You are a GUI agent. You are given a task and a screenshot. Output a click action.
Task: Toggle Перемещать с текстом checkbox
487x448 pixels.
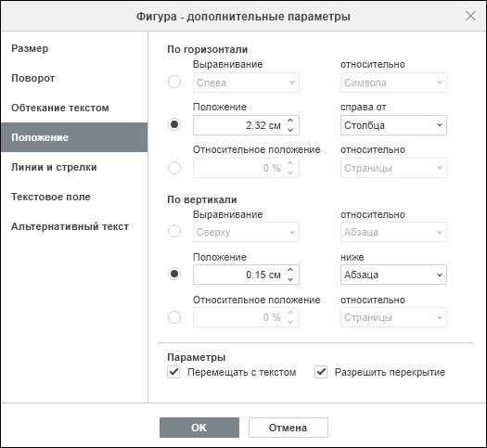pos(173,372)
